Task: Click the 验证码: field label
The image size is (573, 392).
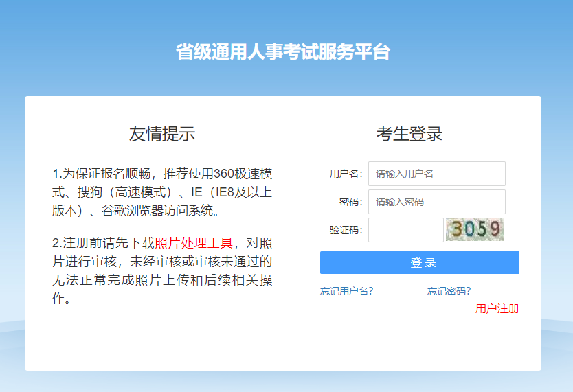Action: tap(346, 230)
